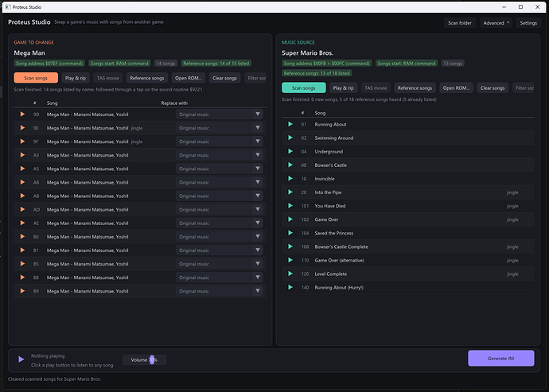Click Play & rip in Super Mario Bros. panel

[343, 87]
